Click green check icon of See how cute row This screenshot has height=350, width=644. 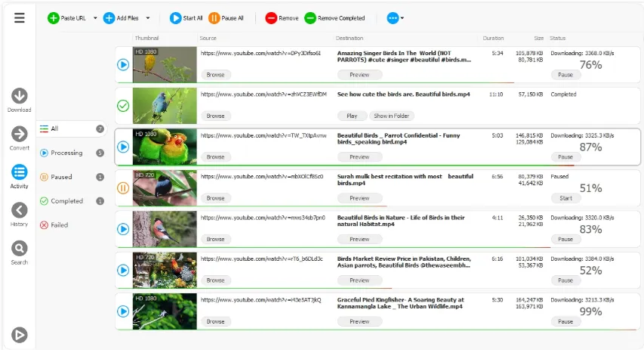[123, 106]
